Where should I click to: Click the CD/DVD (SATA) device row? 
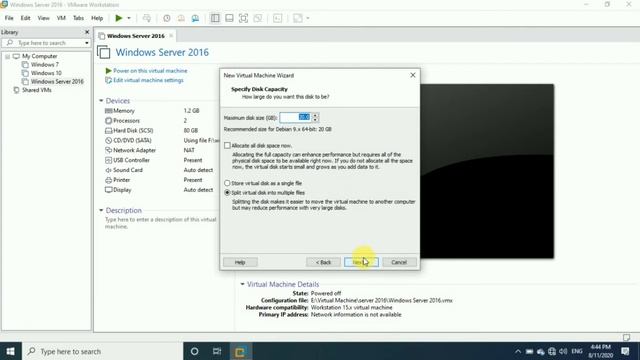(x=161, y=140)
